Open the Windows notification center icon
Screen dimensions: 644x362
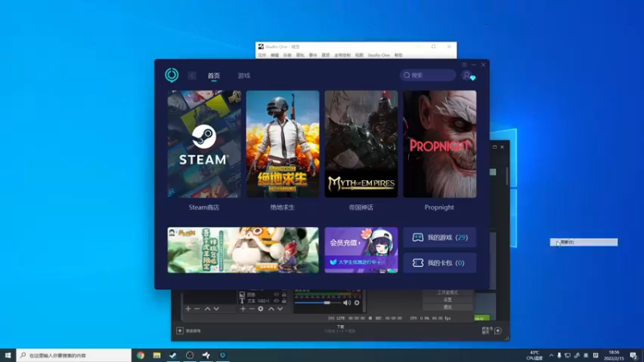634,356
